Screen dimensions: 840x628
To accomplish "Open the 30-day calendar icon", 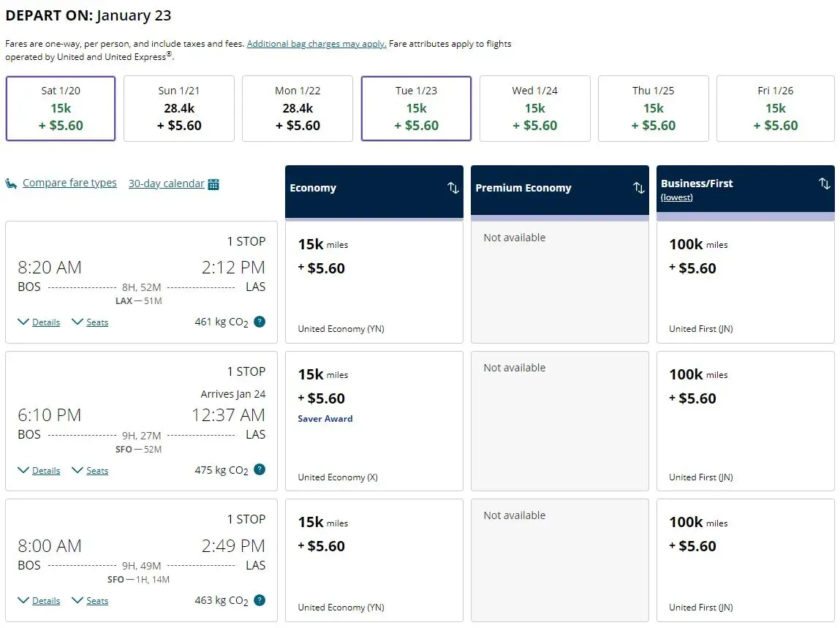I will tap(213, 183).
